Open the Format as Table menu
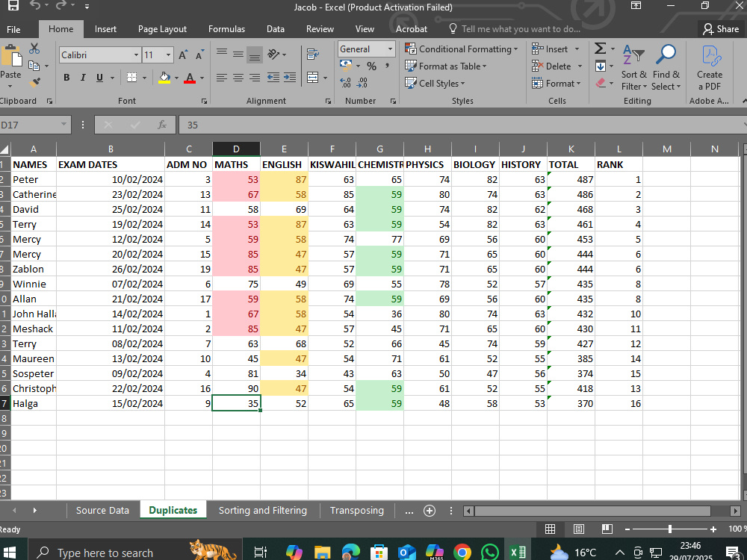 (445, 66)
